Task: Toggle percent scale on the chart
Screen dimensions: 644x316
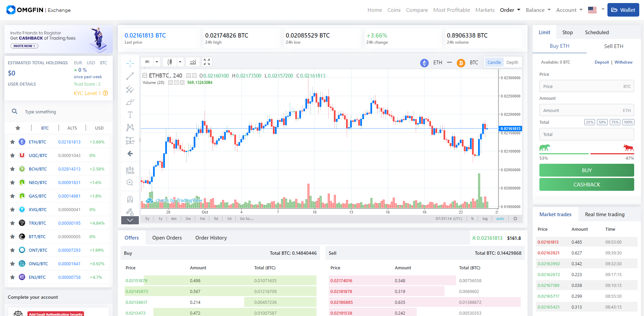Action: click(x=472, y=219)
